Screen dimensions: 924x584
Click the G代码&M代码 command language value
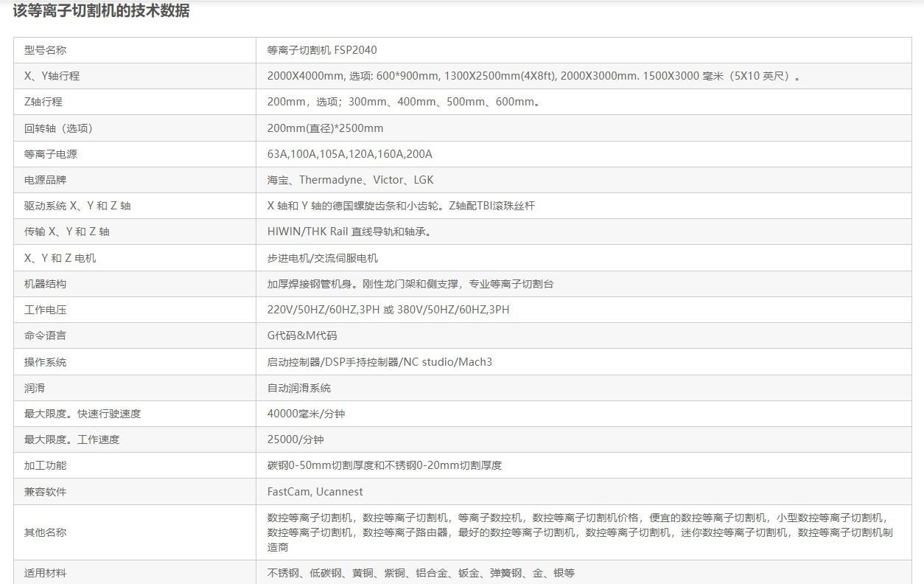point(301,336)
